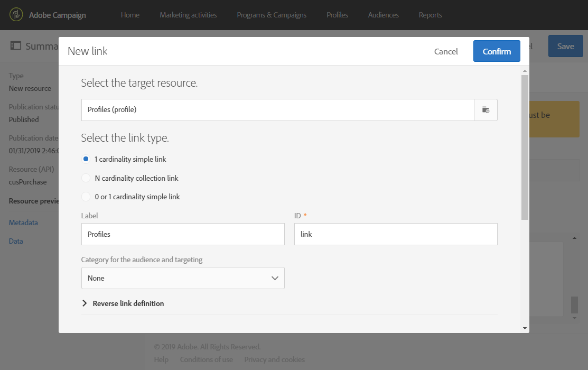Navigate to the Home menu item
Viewport: 588px width, 370px height.
coord(130,15)
